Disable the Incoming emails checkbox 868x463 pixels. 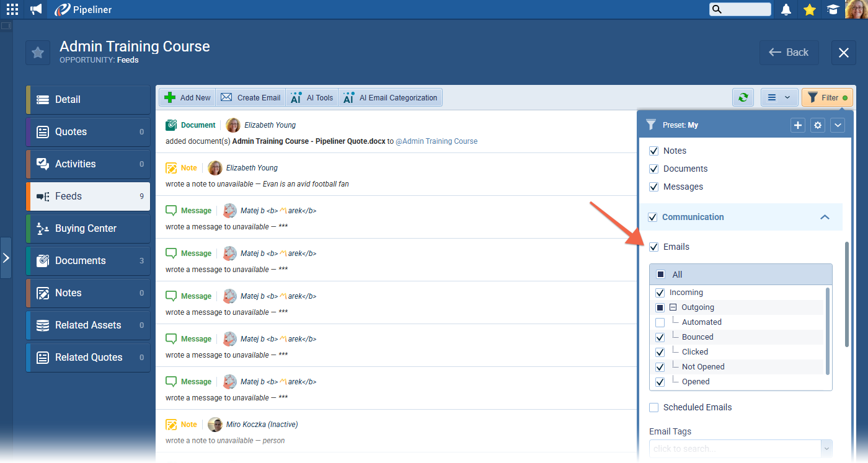660,292
